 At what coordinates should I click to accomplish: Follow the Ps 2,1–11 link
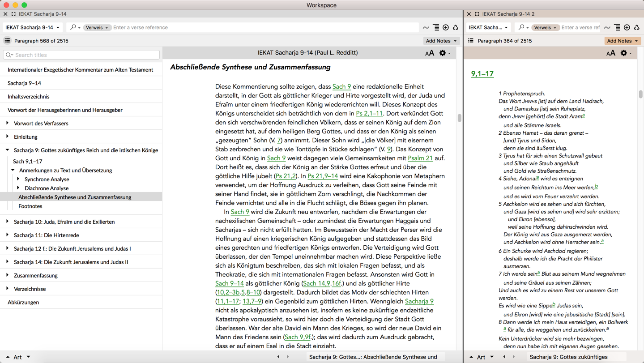pyautogui.click(x=369, y=114)
